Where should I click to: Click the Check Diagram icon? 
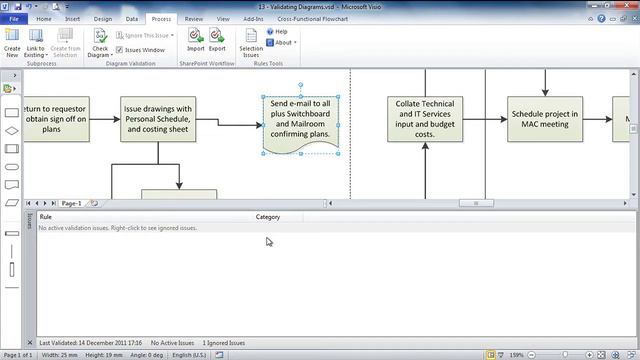100,36
